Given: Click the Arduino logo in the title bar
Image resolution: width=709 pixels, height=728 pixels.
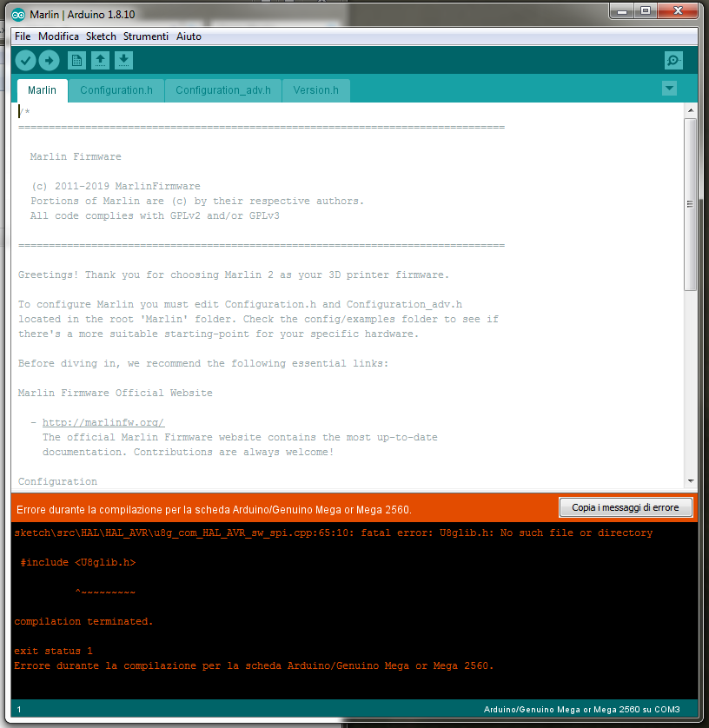Looking at the screenshot, I should (x=18, y=15).
